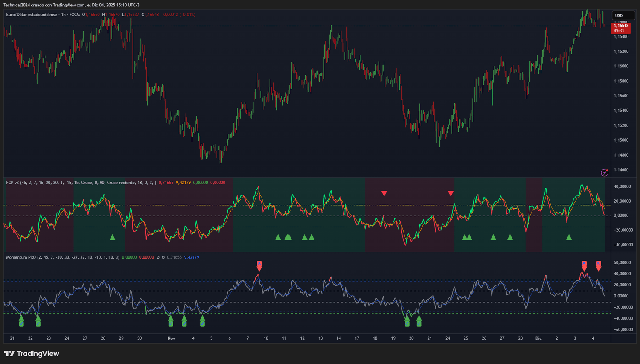Click the purple lightning icon on the chart

604,172
